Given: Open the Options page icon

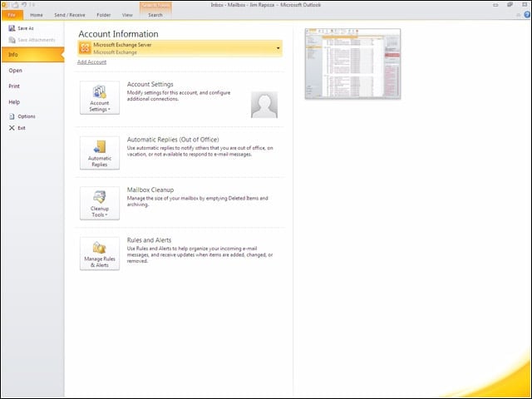Looking at the screenshot, I should click(x=12, y=116).
